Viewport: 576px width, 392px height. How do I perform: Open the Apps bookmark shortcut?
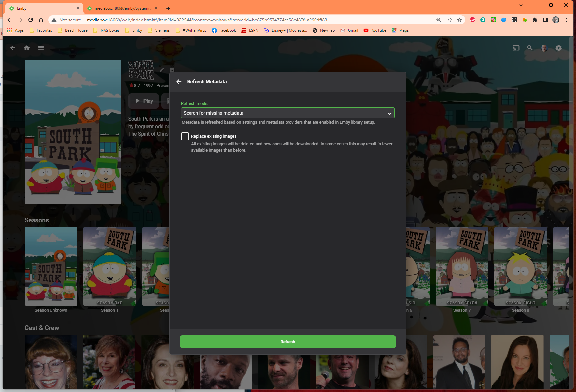(x=16, y=30)
